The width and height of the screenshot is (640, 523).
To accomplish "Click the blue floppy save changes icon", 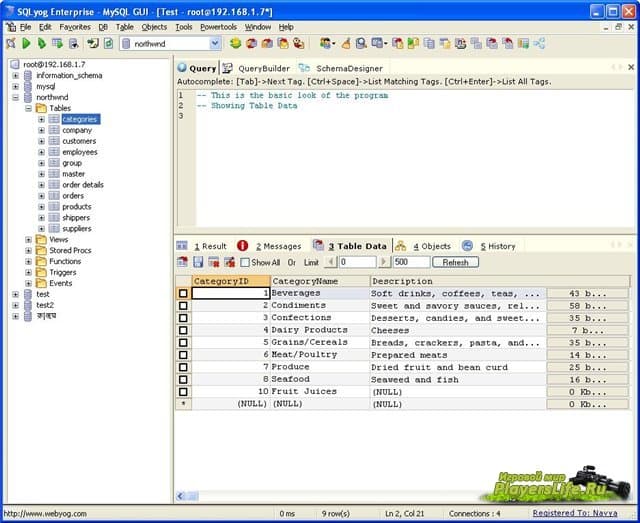I will coord(198,262).
